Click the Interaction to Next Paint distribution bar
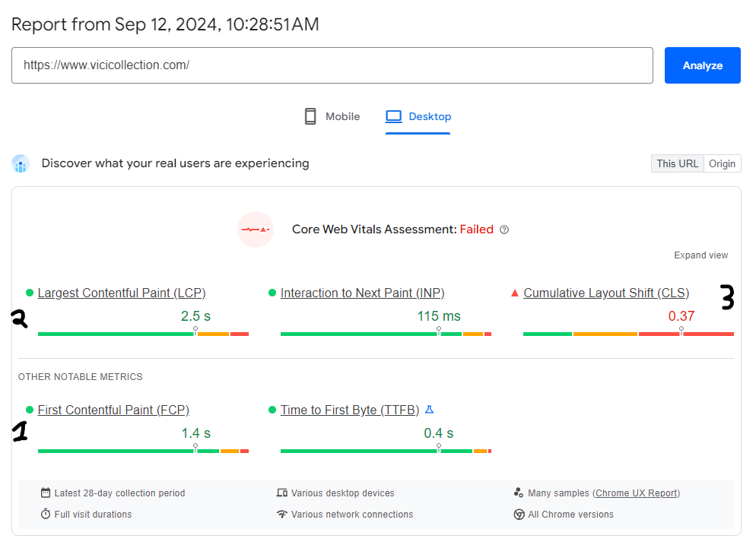 click(x=386, y=334)
